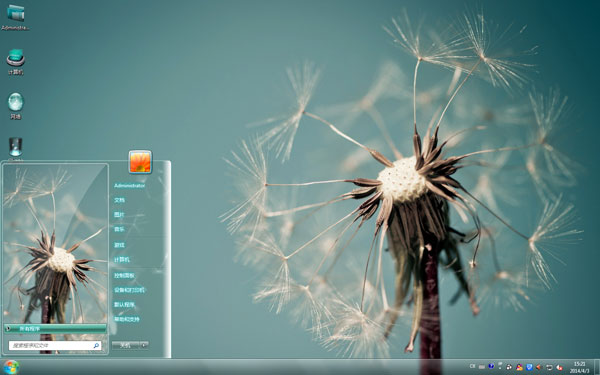Open 控制面板 in the Start menu
Viewport: 600px width, 375px height.
coord(124,275)
